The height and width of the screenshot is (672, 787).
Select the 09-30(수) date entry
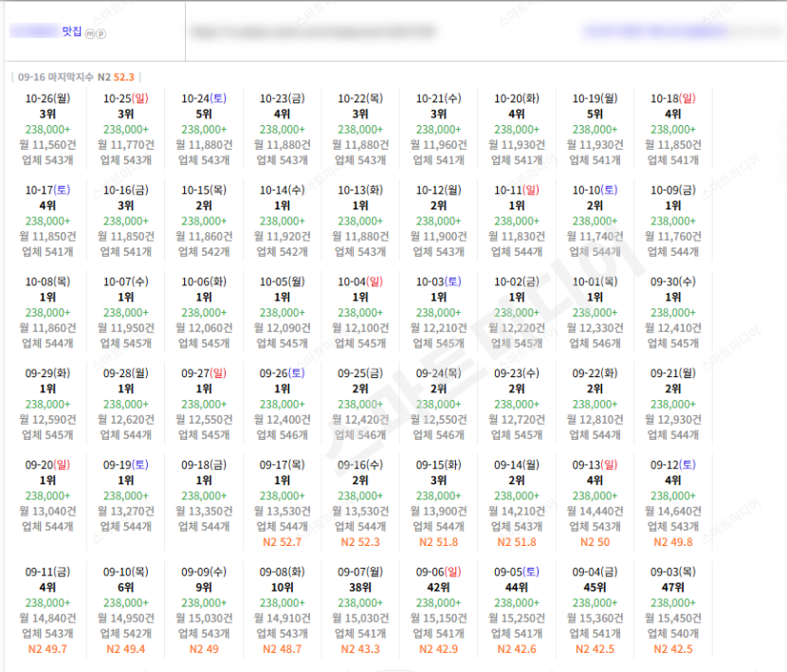673,282
